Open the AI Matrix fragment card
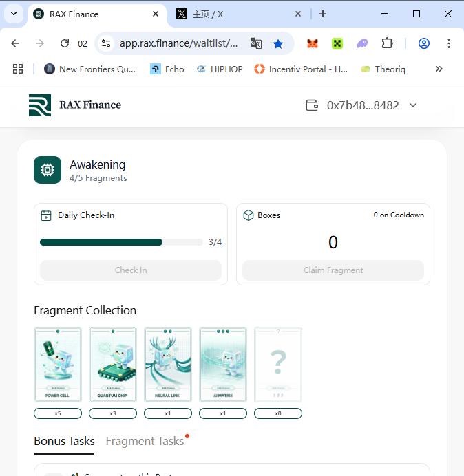This screenshot has height=476, width=464. [223, 365]
